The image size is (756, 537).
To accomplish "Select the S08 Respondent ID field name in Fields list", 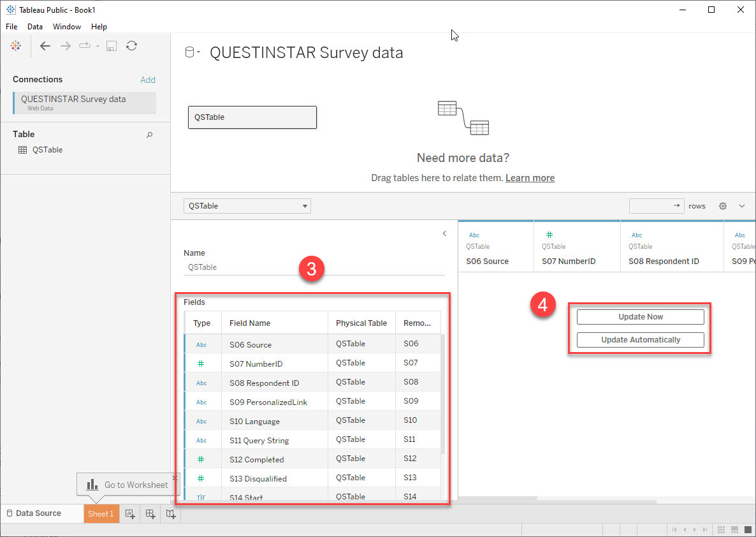I will click(264, 383).
